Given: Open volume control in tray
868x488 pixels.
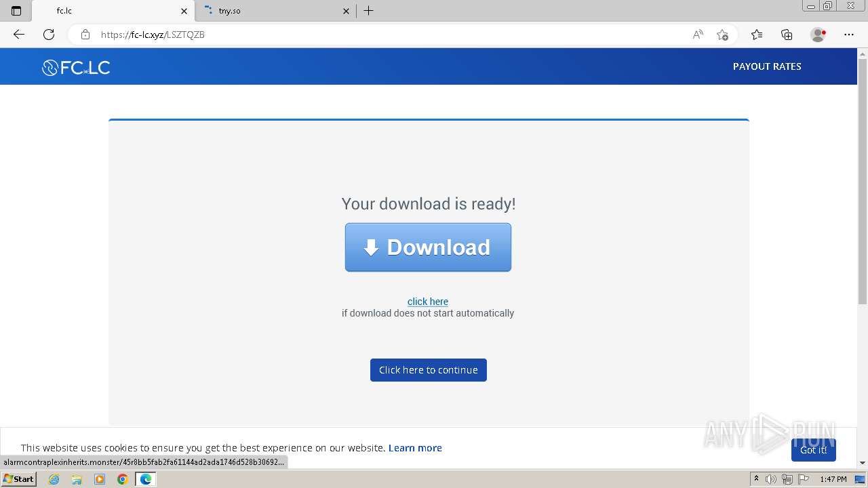Looking at the screenshot, I should click(x=771, y=479).
